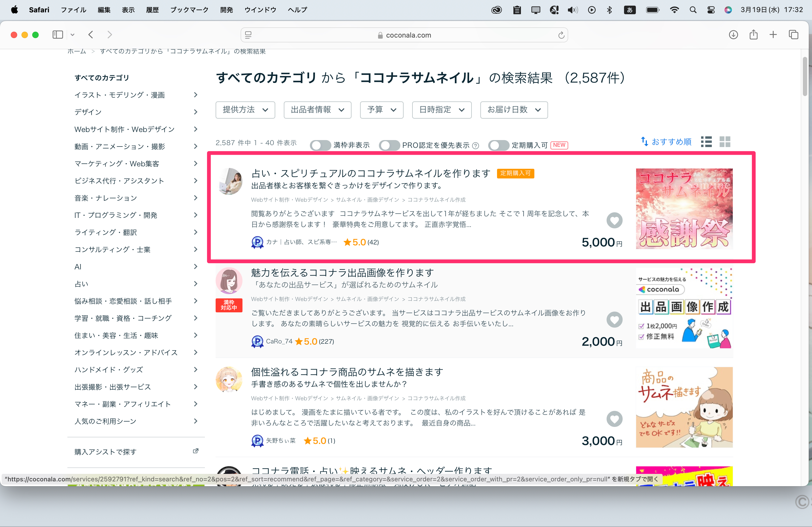Open the Safari downloads icon
812x527 pixels.
click(733, 35)
